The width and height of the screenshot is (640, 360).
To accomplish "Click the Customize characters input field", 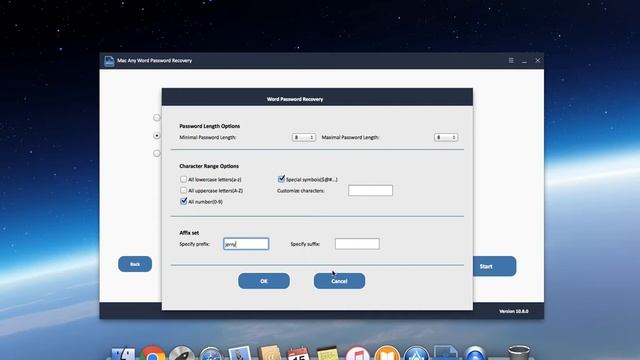I will pos(371,191).
